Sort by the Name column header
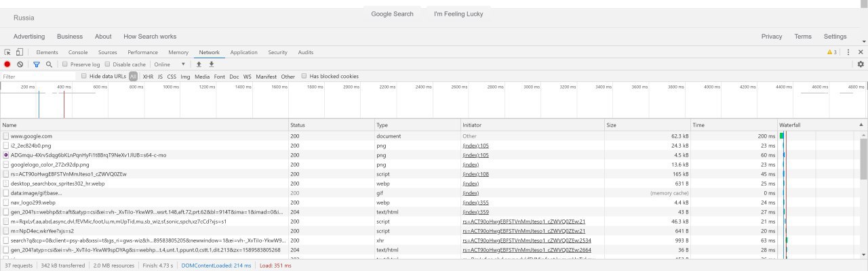The width and height of the screenshot is (868, 271). coord(144,125)
